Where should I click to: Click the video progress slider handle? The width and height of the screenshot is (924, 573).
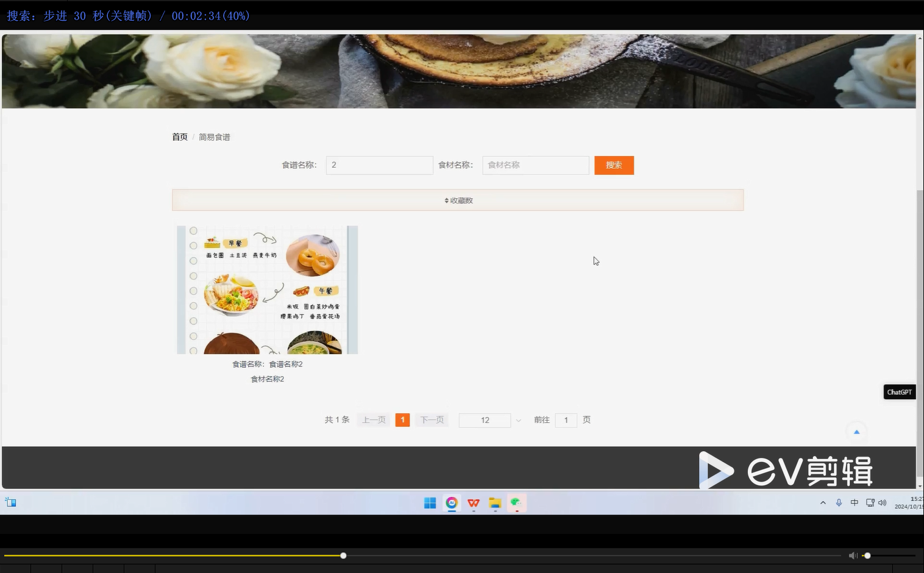[x=343, y=555]
